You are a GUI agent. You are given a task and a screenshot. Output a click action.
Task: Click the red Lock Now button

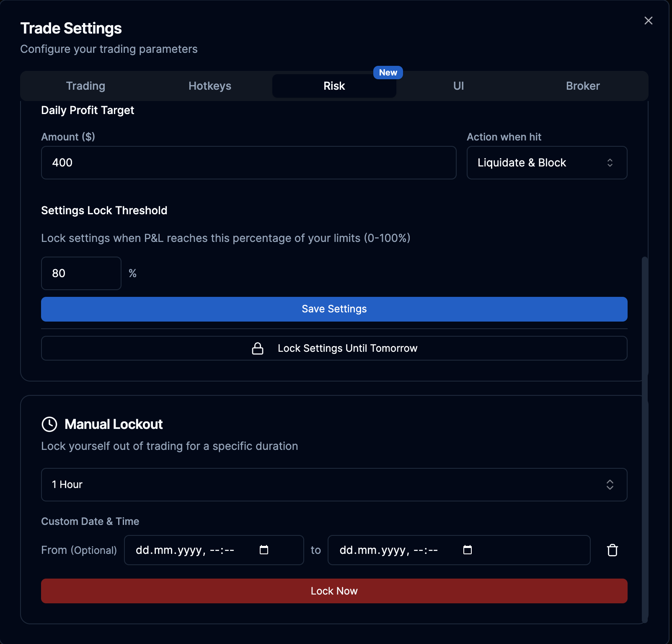[x=334, y=591]
